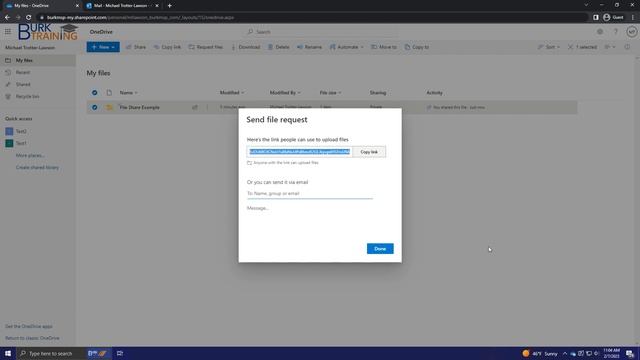Image resolution: width=640 pixels, height=360 pixels.
Task: Click Request files in the command bar
Action: point(206,47)
